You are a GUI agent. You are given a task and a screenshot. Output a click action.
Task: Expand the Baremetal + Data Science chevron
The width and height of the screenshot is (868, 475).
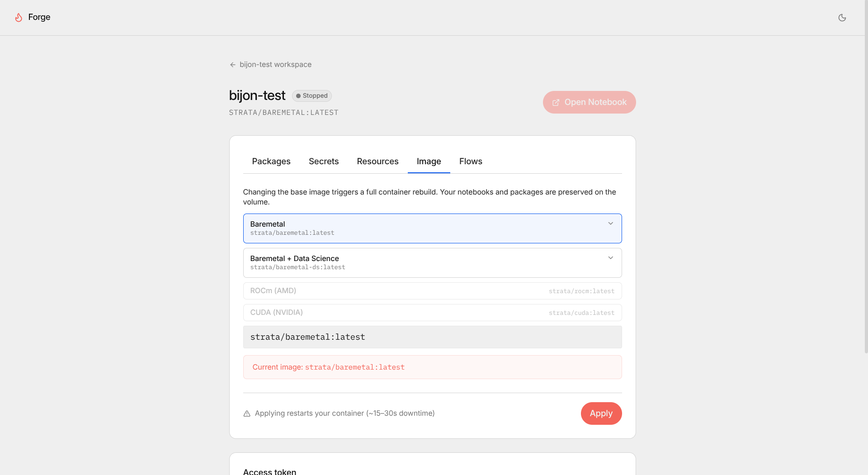pos(611,258)
